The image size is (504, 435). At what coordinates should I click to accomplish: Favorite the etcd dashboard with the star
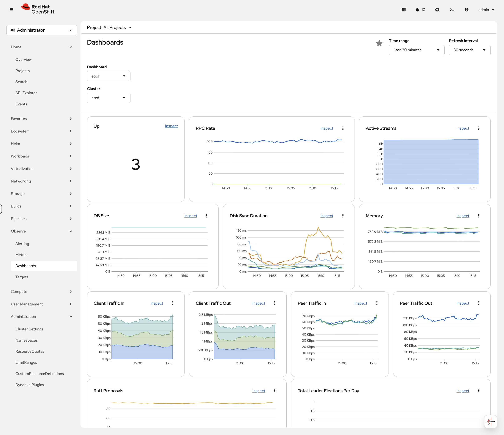tap(379, 43)
